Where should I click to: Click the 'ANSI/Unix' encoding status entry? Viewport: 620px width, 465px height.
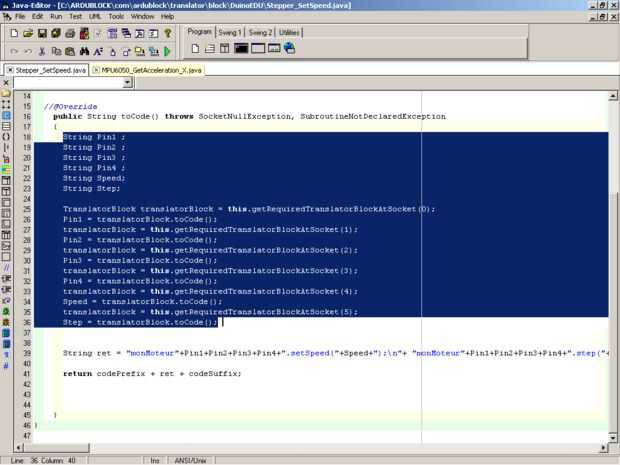pos(190,461)
